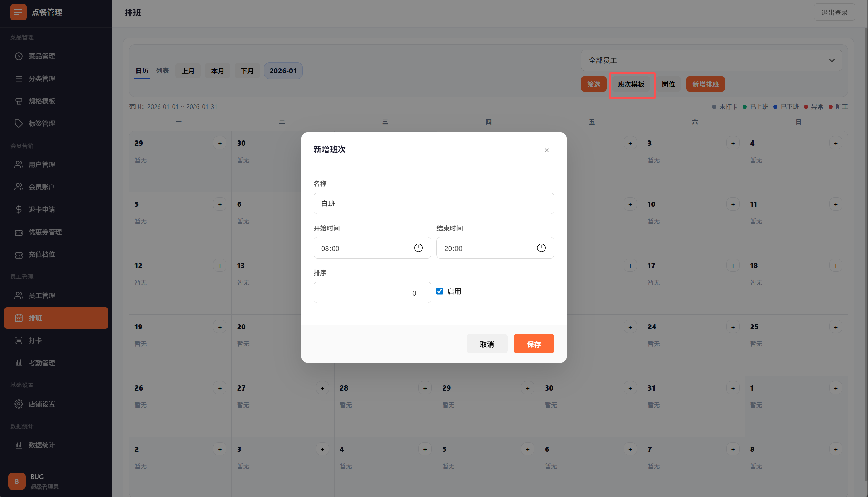Close the 新增班次 dialog with X

(546, 150)
